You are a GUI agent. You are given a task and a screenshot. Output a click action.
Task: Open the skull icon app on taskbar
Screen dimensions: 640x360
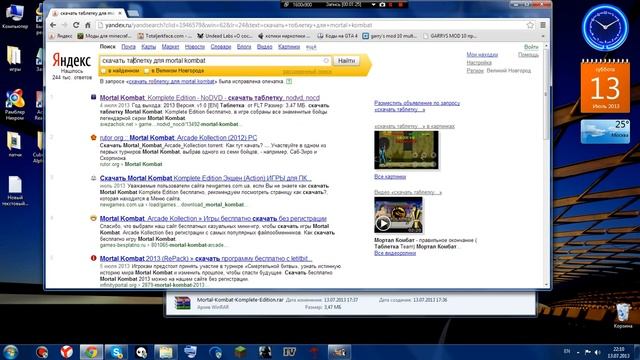point(141,352)
